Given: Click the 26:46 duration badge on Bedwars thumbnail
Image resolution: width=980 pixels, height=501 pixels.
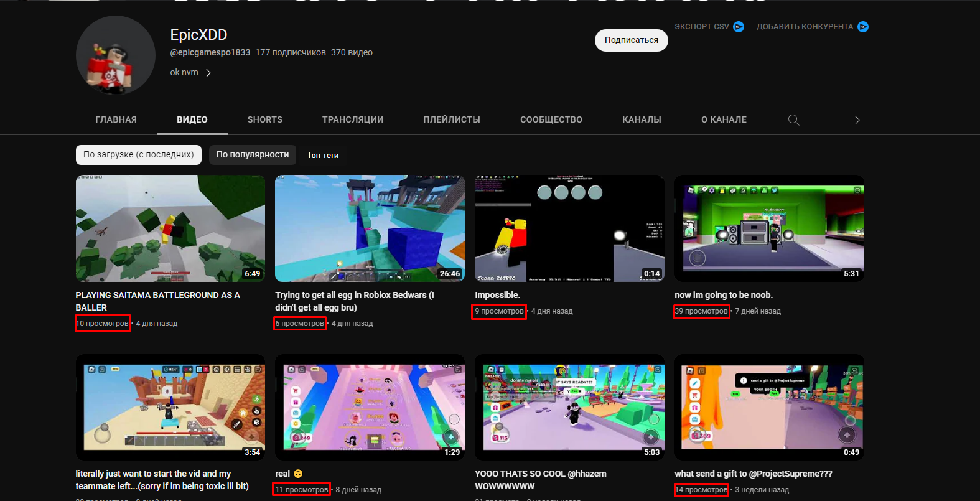Looking at the screenshot, I should point(450,274).
